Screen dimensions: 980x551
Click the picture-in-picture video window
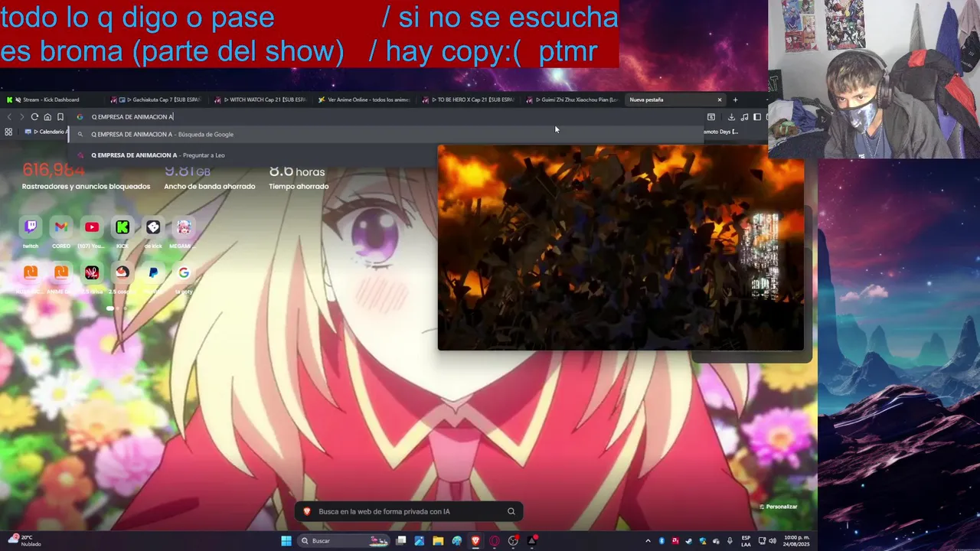621,248
